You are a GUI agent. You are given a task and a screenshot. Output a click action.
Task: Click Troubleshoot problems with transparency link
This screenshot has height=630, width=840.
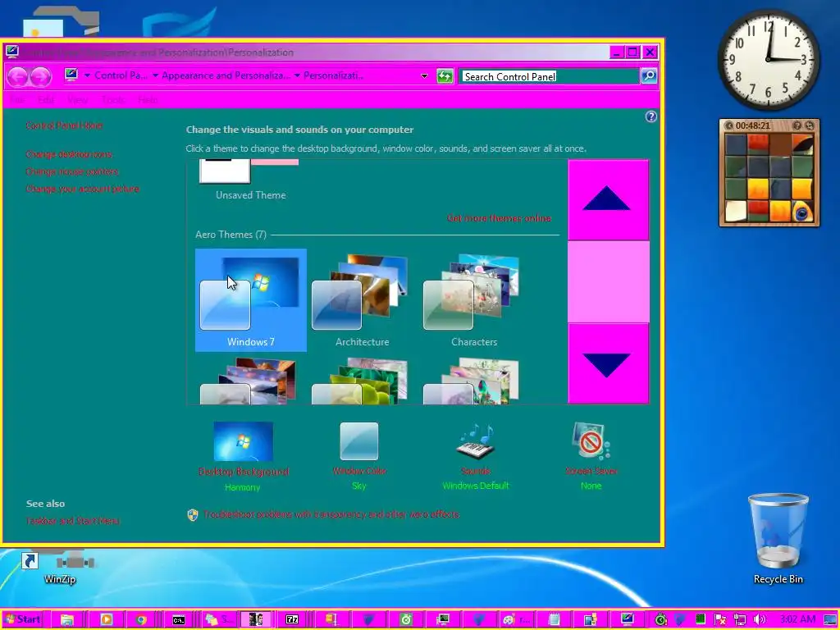[x=331, y=514]
